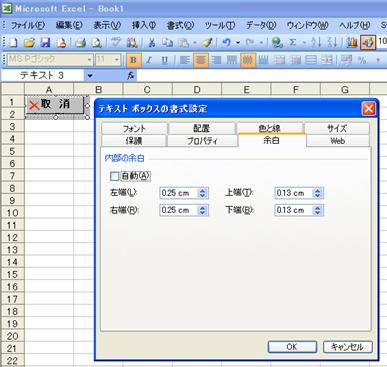
Task: Toggle Bold formatting
Action: tap(133, 60)
